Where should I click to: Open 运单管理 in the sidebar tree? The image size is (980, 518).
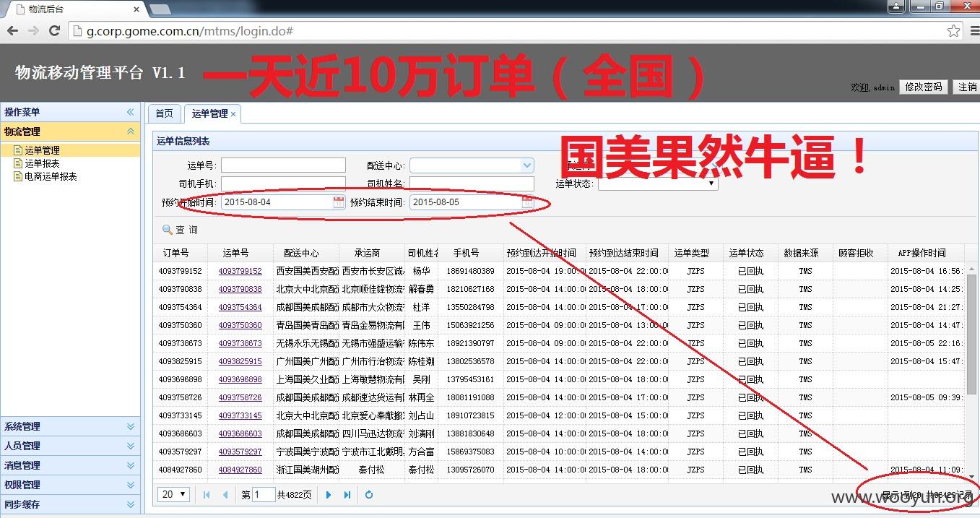pos(42,150)
